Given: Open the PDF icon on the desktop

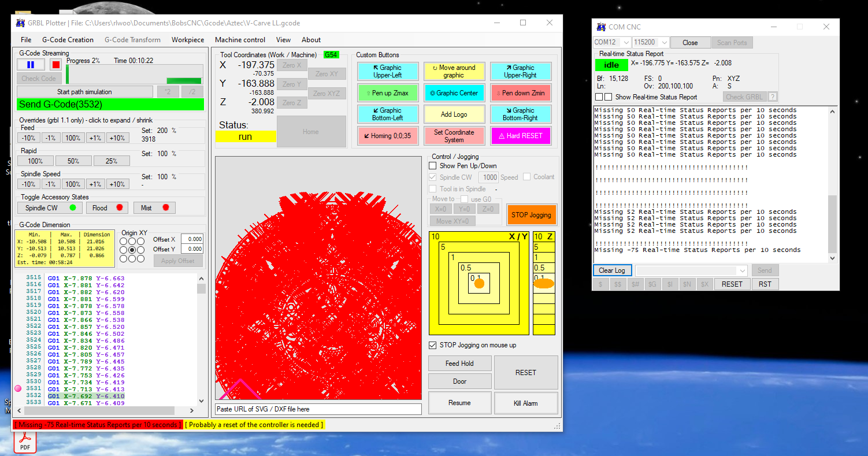Looking at the screenshot, I should pos(25,442).
